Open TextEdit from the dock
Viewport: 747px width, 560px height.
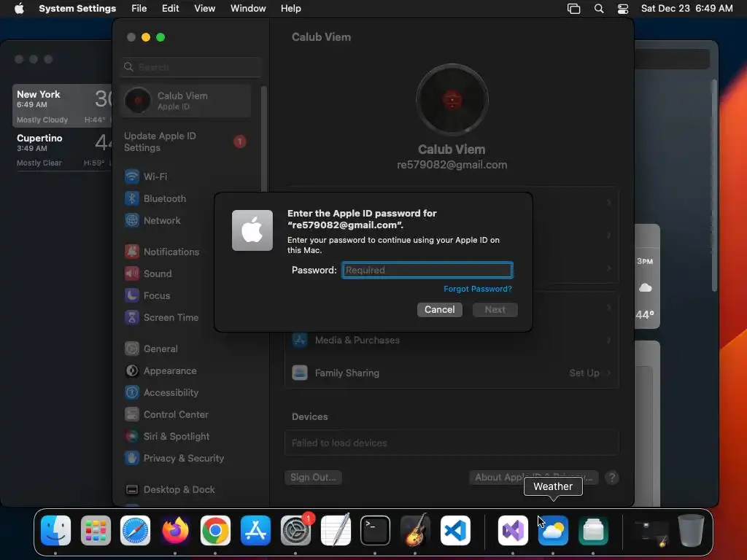pos(336,530)
